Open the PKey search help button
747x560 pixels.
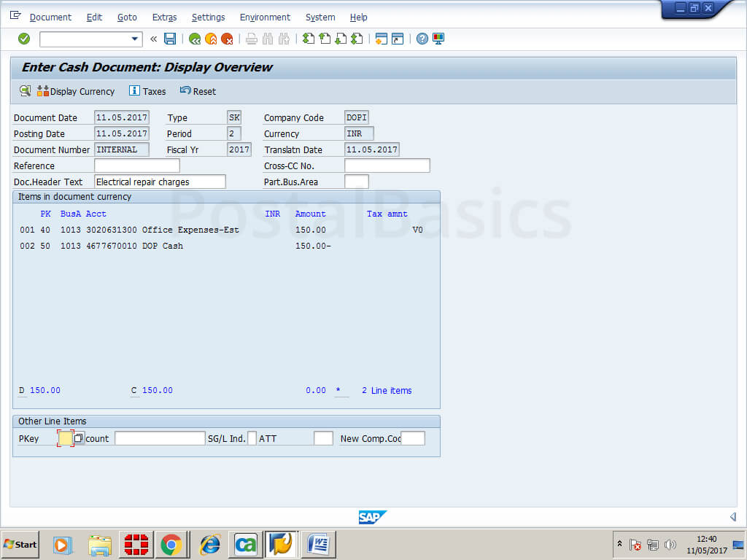[x=79, y=438]
